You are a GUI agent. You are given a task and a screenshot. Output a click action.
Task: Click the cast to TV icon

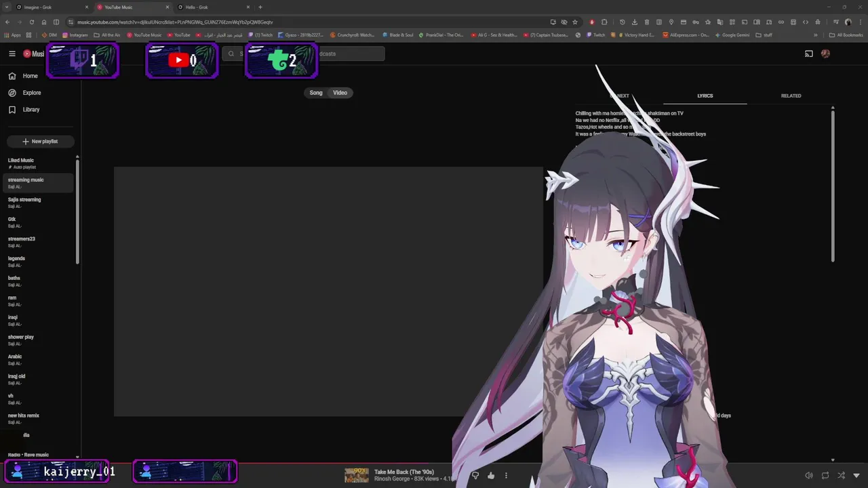[x=808, y=54]
